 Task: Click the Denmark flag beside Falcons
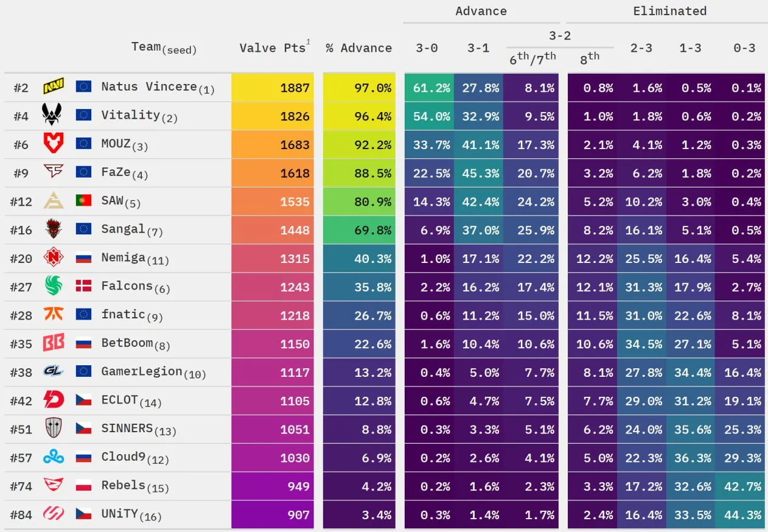[83, 286]
